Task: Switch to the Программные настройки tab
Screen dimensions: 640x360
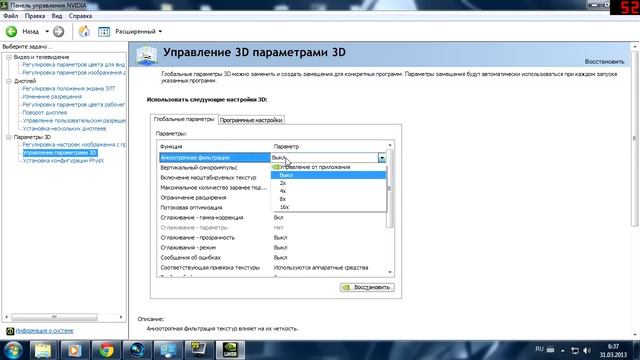Action: click(x=251, y=120)
